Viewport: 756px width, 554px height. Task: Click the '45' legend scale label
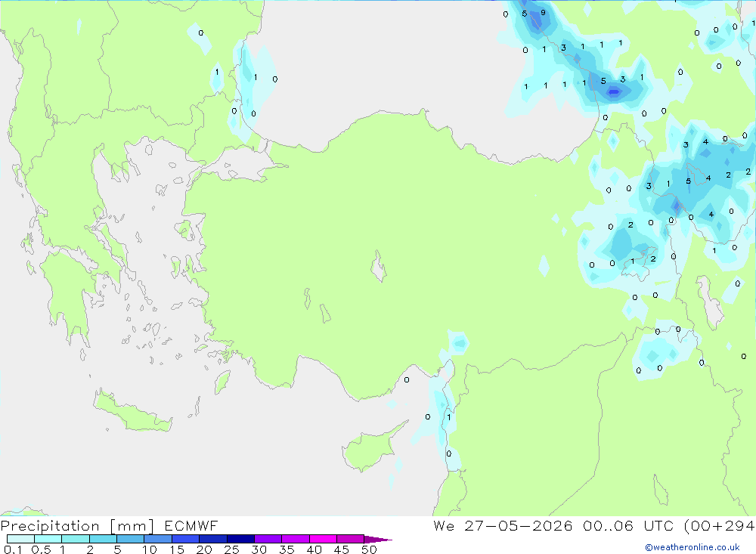pos(342,549)
